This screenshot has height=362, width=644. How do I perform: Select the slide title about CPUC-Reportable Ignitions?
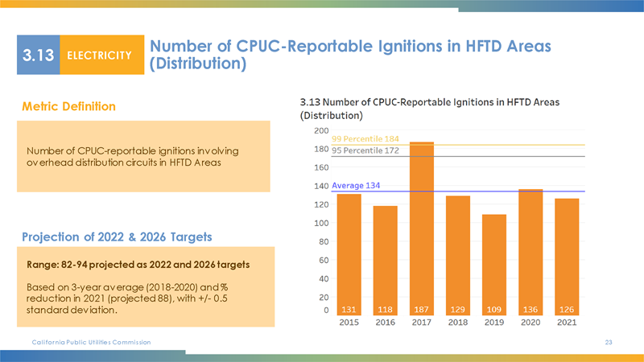click(350, 55)
